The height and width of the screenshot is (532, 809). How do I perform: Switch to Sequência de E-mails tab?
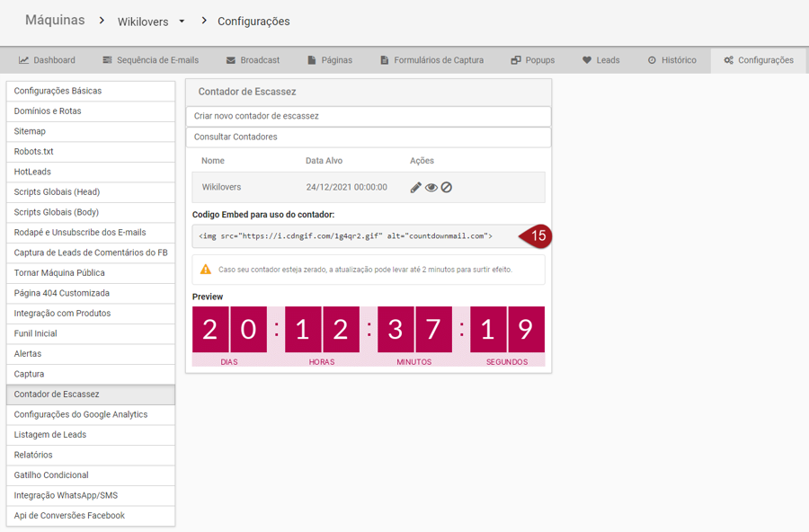tap(150, 60)
